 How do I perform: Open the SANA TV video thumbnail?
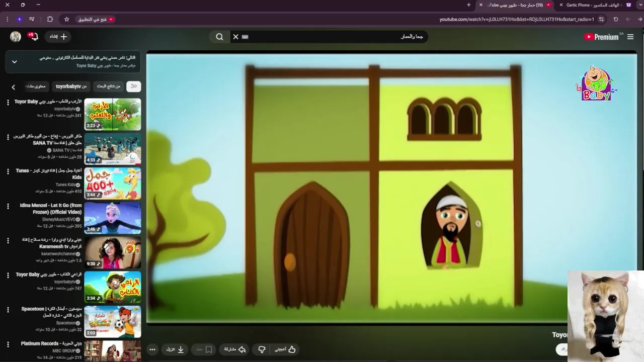tap(113, 149)
